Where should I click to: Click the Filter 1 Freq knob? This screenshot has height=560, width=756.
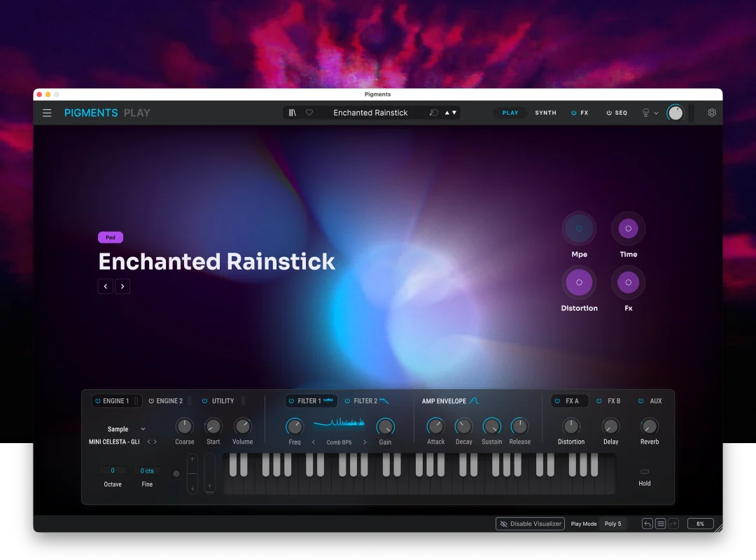tap(295, 426)
